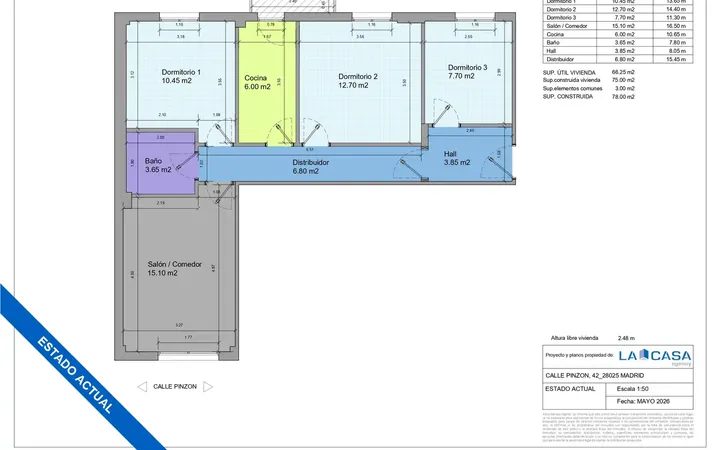Click the 2.19 dimension at the salón top
This screenshot has height=450, width=720.
(x=160, y=202)
